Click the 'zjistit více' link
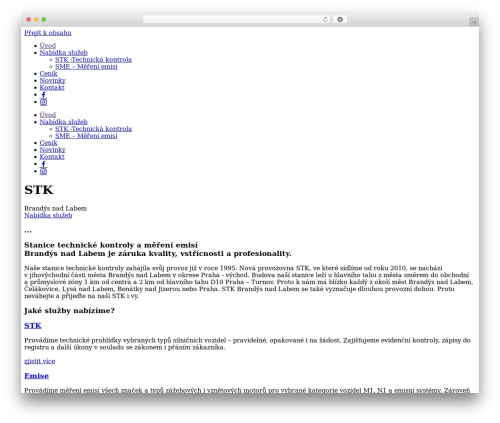 (x=40, y=361)
